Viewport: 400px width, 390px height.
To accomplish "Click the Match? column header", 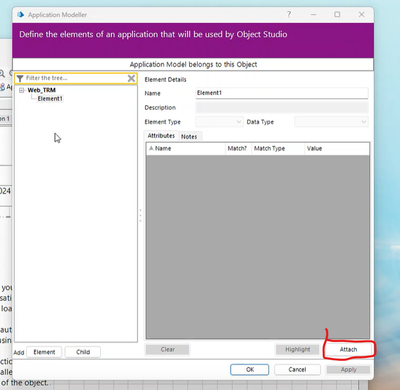I will pyautogui.click(x=238, y=149).
